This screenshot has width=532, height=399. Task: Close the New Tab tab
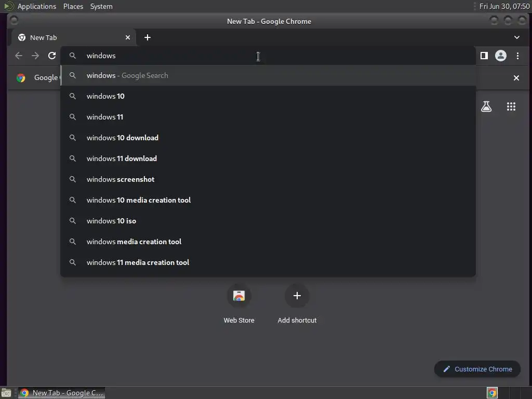click(x=128, y=37)
